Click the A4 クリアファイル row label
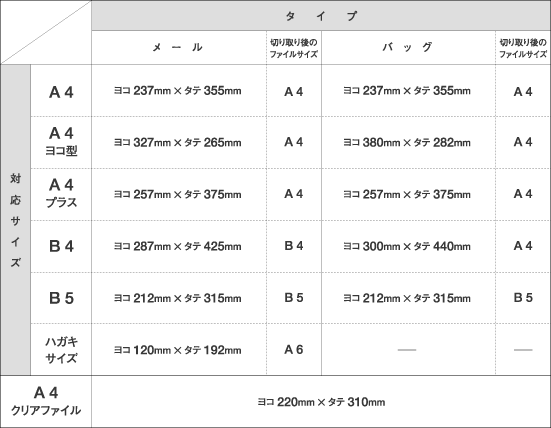Viewport: 551px width, 428px height. pos(46,402)
